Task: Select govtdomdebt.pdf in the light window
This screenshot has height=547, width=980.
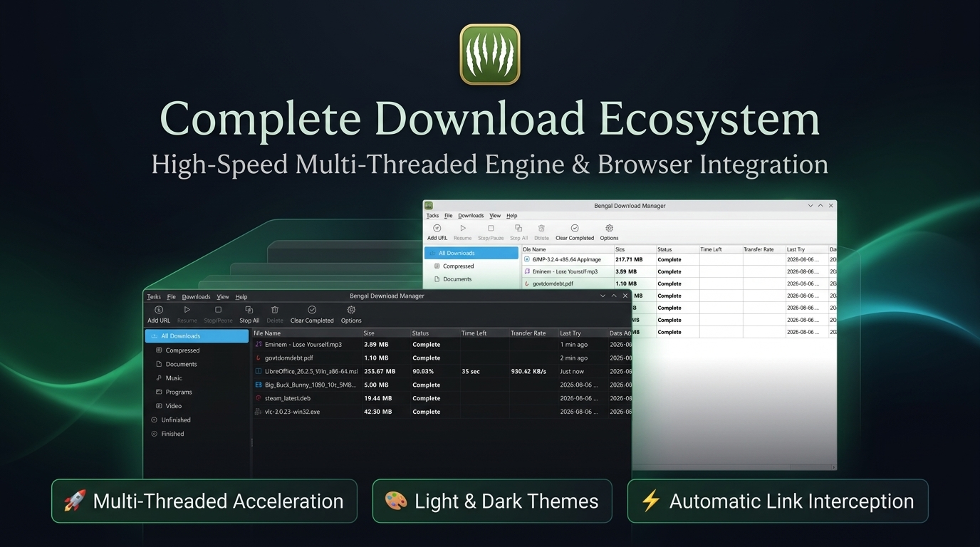Action: [553, 283]
